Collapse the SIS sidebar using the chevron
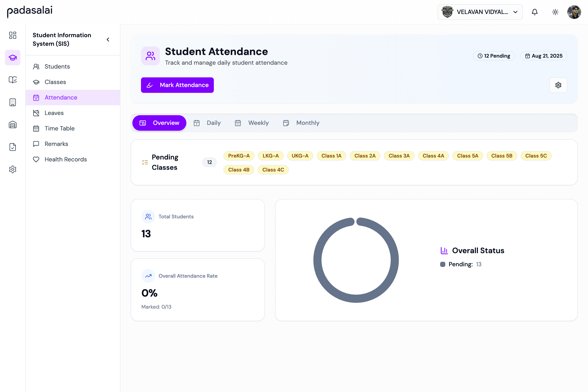The height and width of the screenshot is (392, 588). click(108, 39)
